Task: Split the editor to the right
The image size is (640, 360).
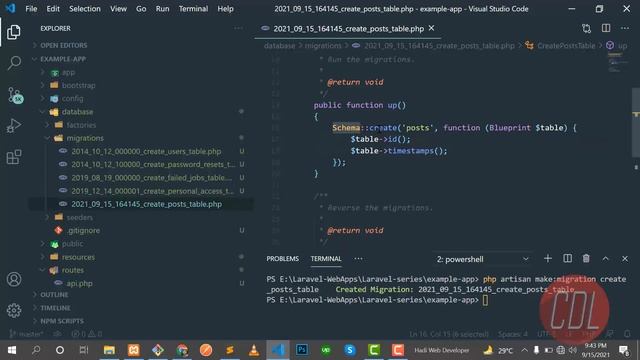Action: 606,28
